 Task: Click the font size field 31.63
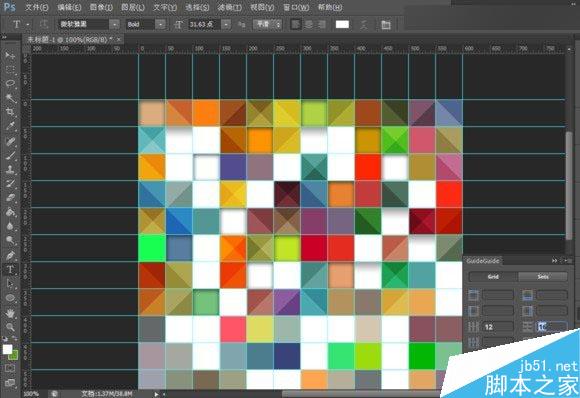pos(204,24)
